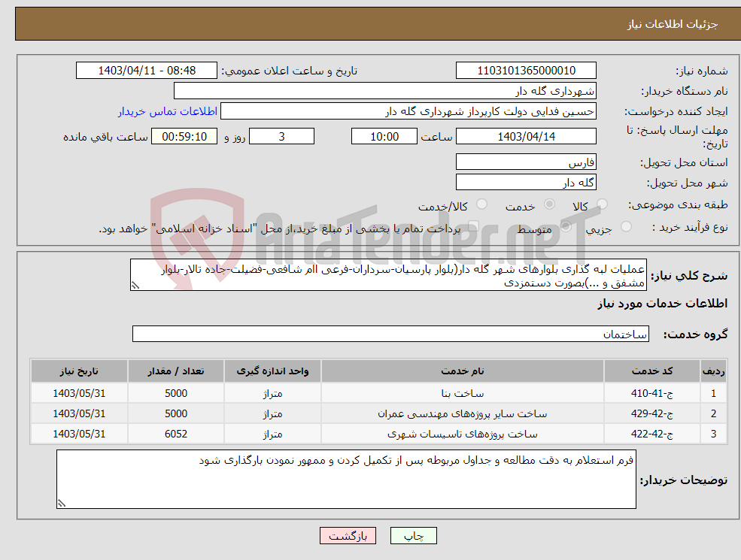Click the اطلاعات خدمات مورد نیاز heading
This screenshot has height=560, width=741.
[663, 304]
